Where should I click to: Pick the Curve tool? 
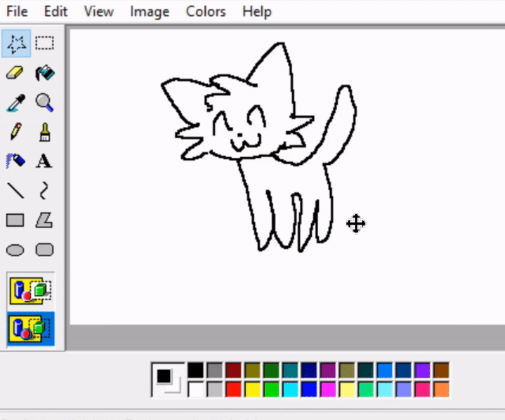[x=44, y=190]
